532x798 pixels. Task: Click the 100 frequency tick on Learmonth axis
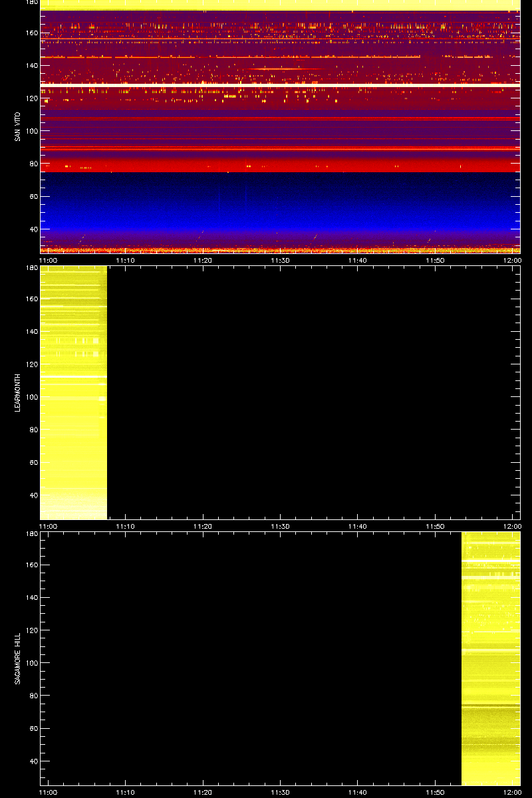(31, 397)
